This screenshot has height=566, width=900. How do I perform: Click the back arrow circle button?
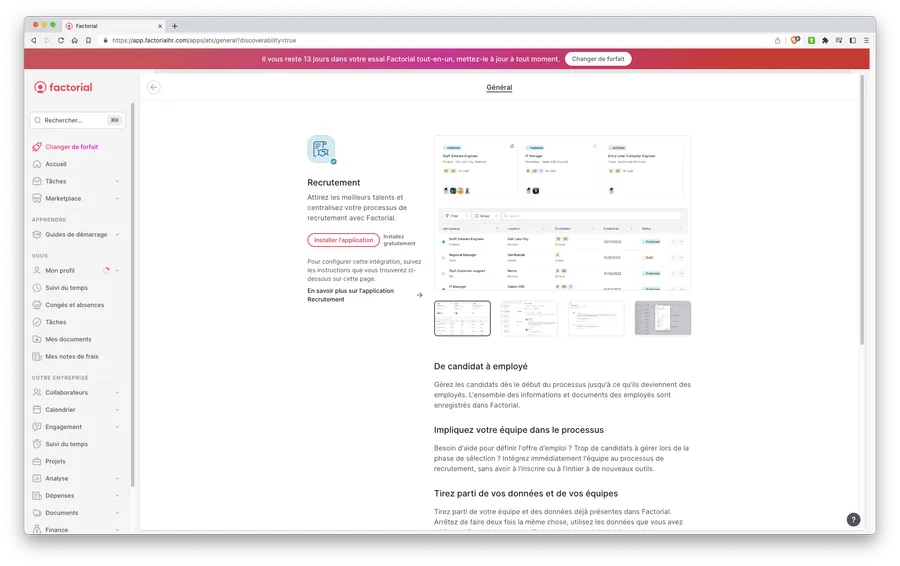(x=153, y=87)
